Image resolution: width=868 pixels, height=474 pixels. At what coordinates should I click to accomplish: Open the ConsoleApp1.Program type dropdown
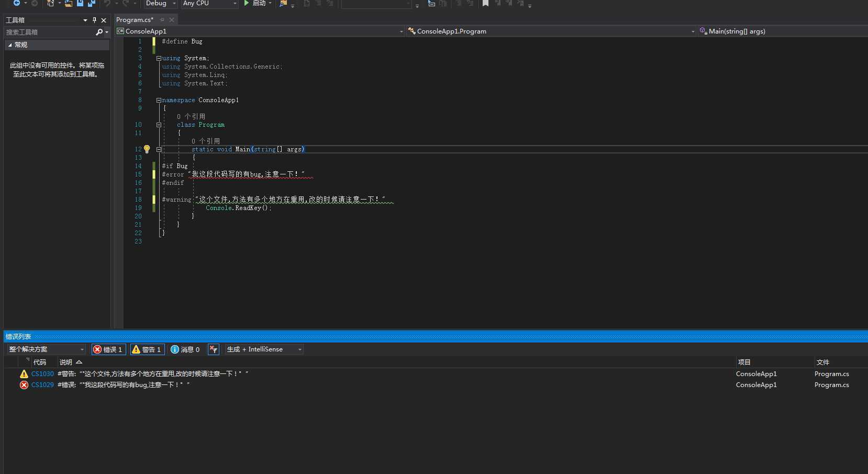551,31
